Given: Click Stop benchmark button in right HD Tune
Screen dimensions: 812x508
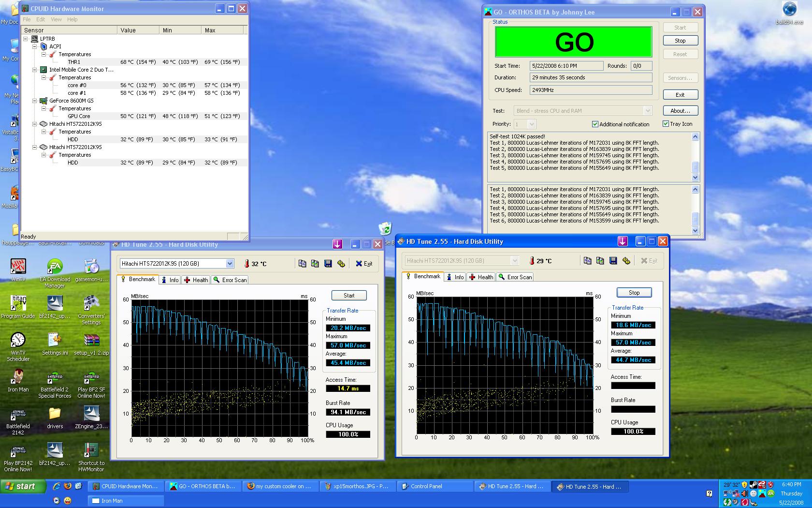Looking at the screenshot, I should 634,293.
